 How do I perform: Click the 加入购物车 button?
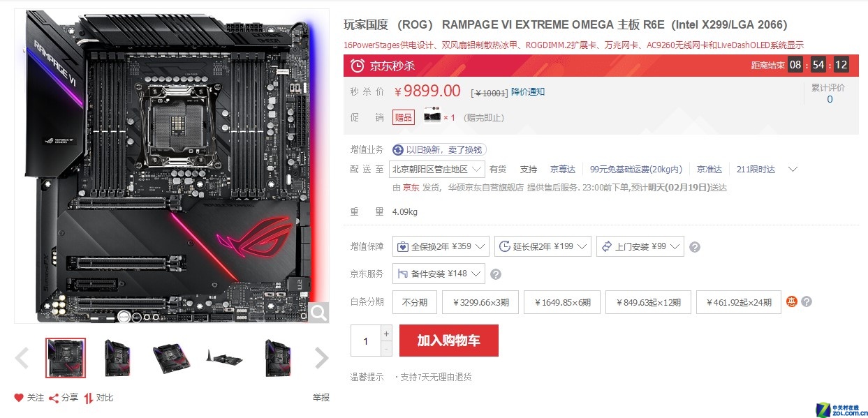(449, 341)
